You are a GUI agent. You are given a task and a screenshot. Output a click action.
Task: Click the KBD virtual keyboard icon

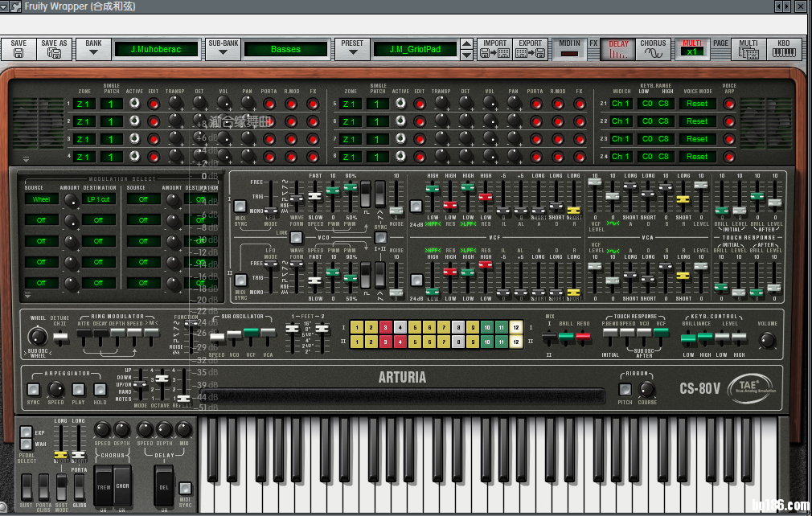point(785,50)
